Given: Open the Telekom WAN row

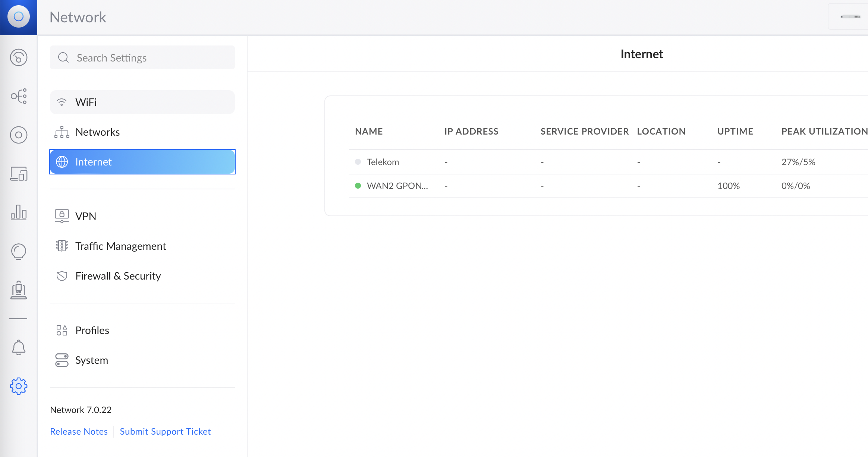Looking at the screenshot, I should point(383,162).
